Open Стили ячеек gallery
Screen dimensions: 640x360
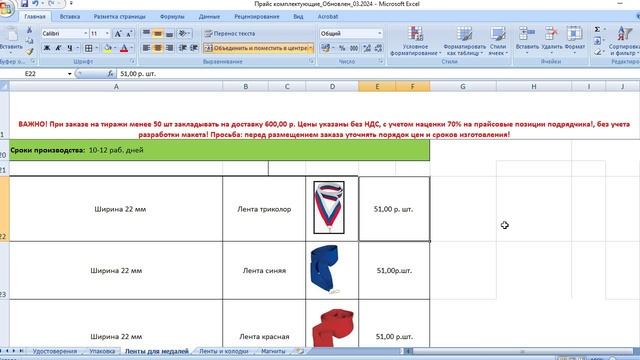tap(498, 41)
